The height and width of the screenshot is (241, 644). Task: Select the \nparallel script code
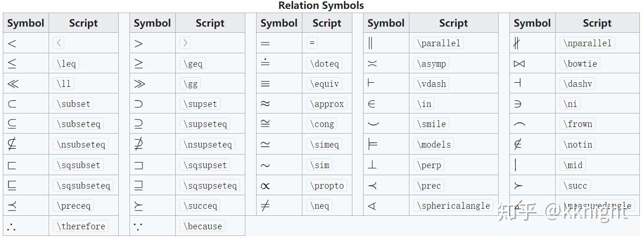pyautogui.click(x=587, y=43)
